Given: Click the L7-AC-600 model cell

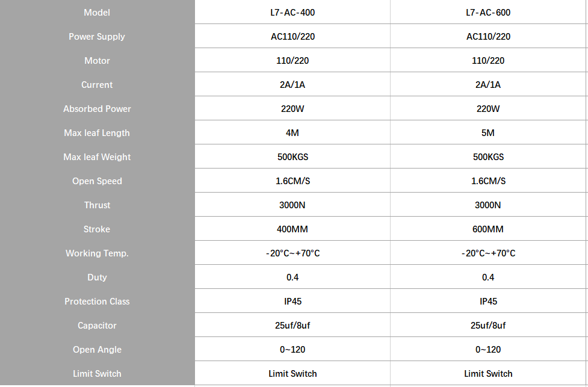Looking at the screenshot, I should click(488, 12).
